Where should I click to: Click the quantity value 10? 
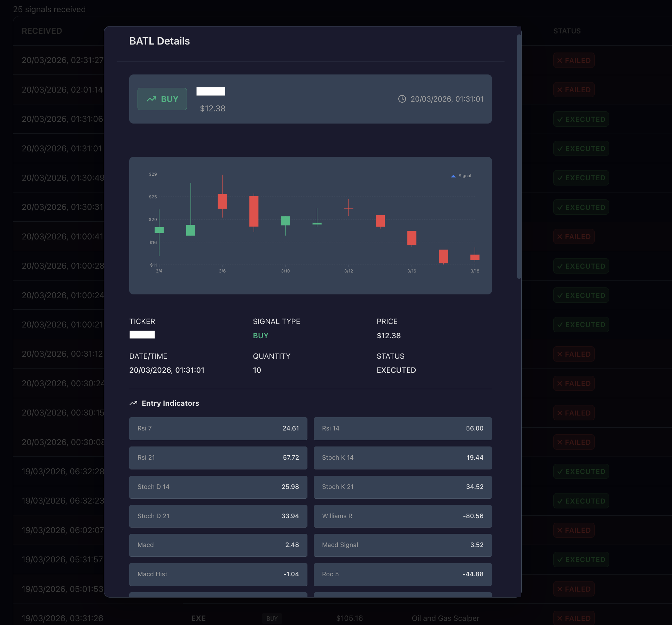(x=257, y=370)
